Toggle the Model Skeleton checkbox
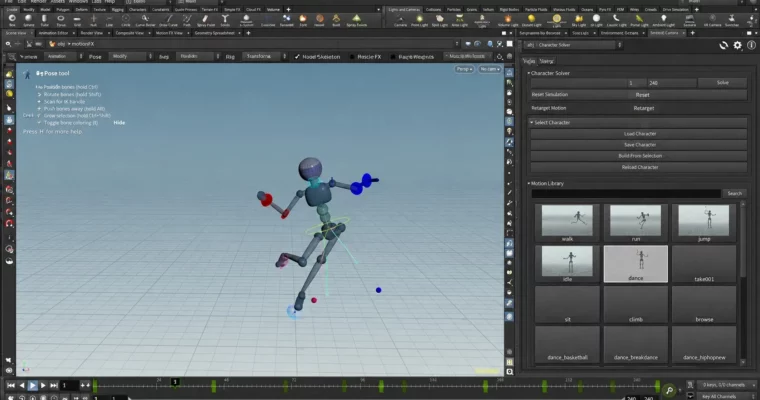 [x=297, y=57]
